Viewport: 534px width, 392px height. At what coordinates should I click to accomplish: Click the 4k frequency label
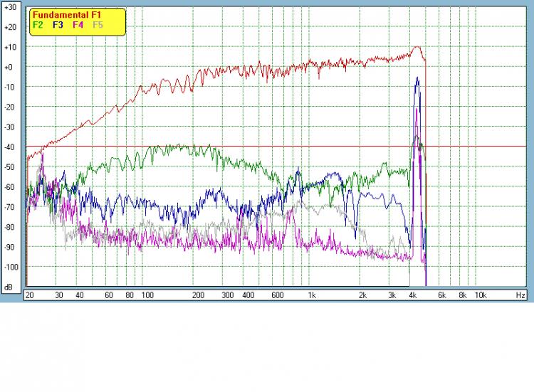click(x=413, y=295)
